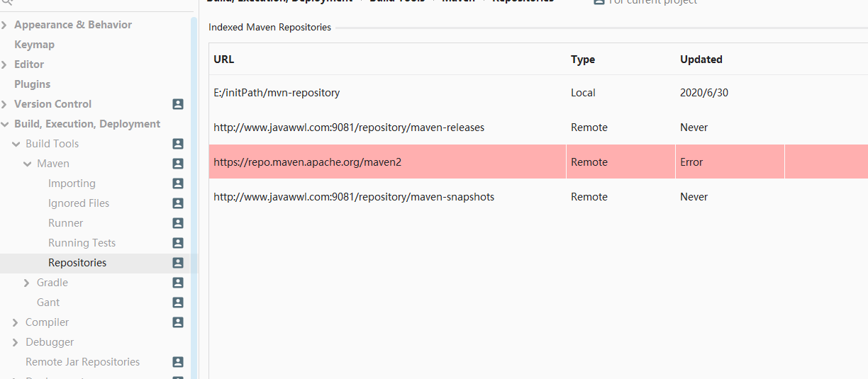Open Keymap settings
This screenshot has height=379, width=868.
coord(34,45)
